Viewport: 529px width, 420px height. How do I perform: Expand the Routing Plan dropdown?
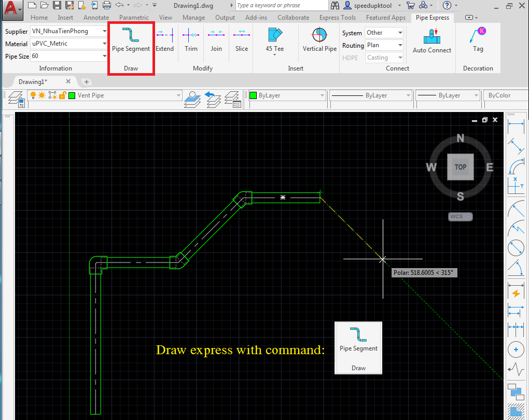(400, 45)
